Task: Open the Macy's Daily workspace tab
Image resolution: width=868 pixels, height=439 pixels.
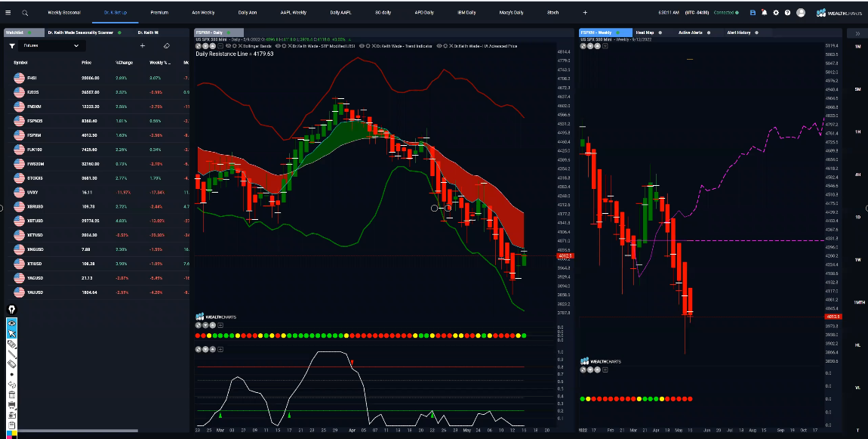Action: point(512,13)
